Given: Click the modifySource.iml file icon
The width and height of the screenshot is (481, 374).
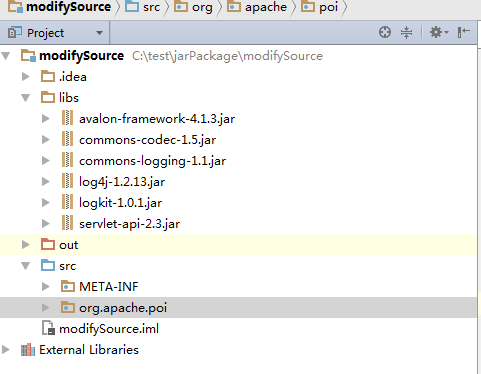Looking at the screenshot, I should coord(48,328).
